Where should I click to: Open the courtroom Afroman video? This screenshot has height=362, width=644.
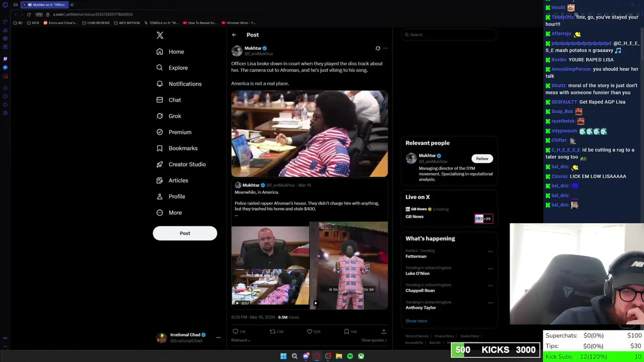(x=309, y=134)
